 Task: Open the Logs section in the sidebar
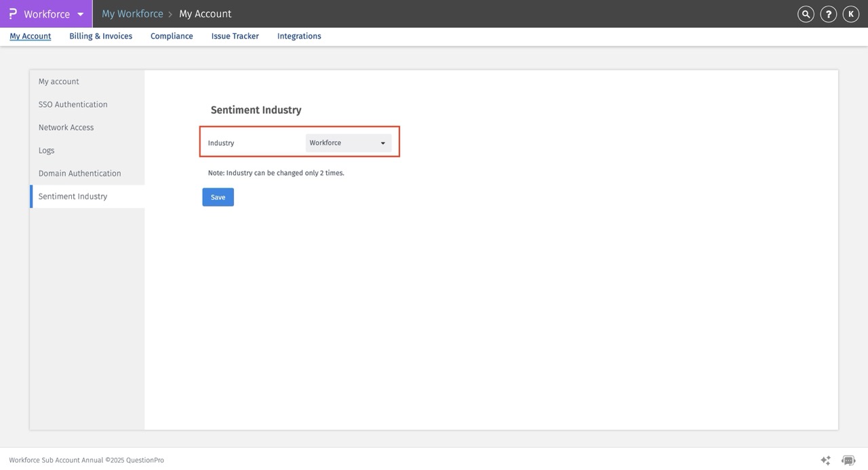(x=46, y=150)
